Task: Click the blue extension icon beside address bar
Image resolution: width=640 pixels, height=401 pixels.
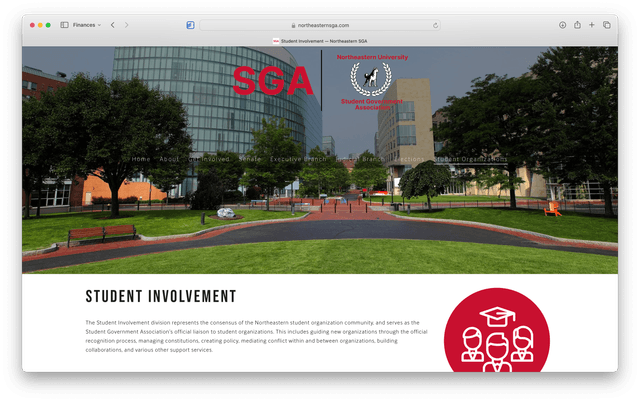Action: click(190, 25)
